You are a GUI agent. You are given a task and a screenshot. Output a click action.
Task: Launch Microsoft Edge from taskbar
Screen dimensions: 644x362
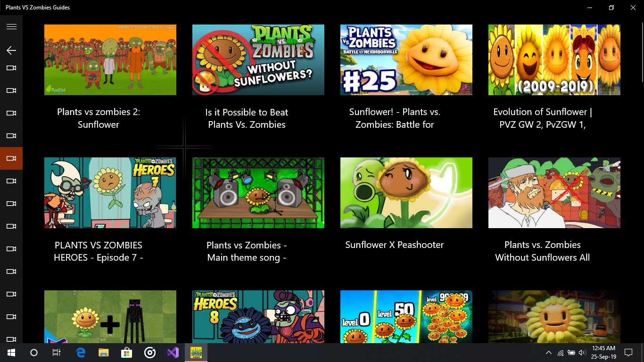point(81,353)
